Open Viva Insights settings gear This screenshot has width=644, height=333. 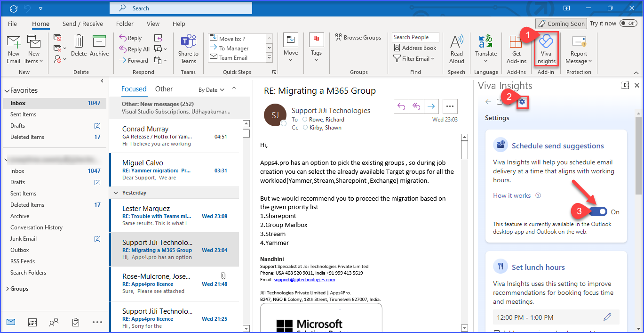(x=522, y=102)
